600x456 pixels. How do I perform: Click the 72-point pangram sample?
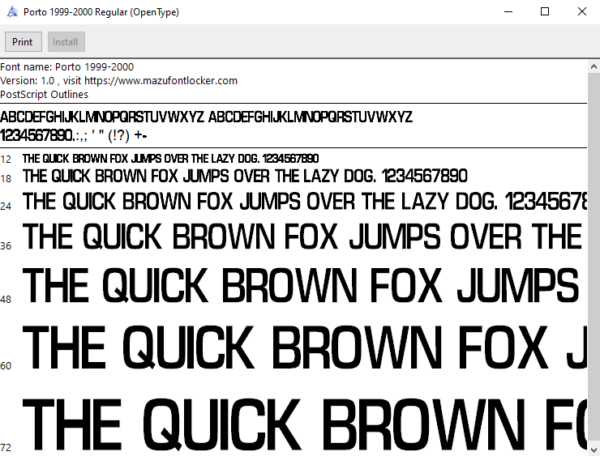pyautogui.click(x=305, y=425)
